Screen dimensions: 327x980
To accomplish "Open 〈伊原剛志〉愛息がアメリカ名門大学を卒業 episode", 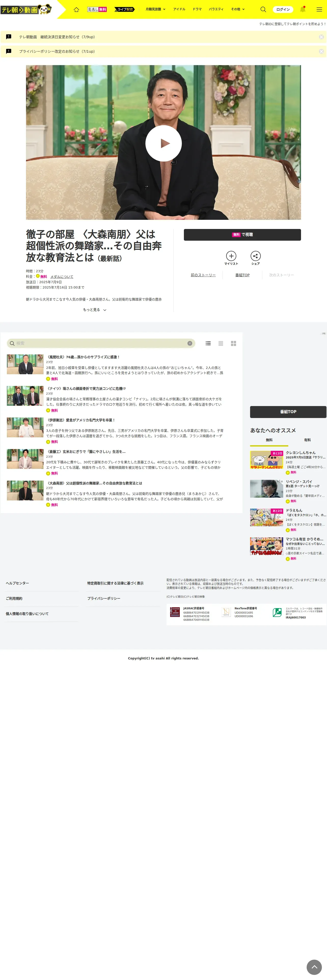I will [x=80, y=420].
